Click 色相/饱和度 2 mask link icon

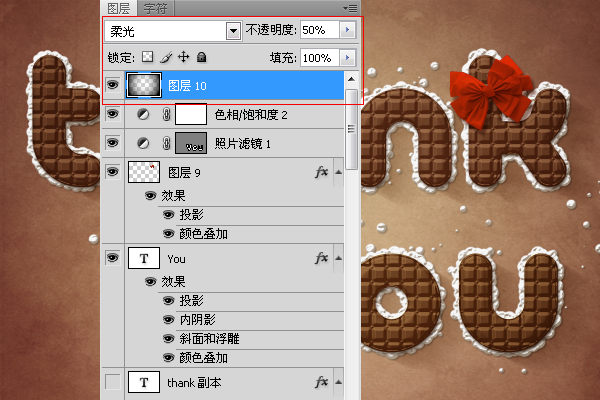(166, 114)
